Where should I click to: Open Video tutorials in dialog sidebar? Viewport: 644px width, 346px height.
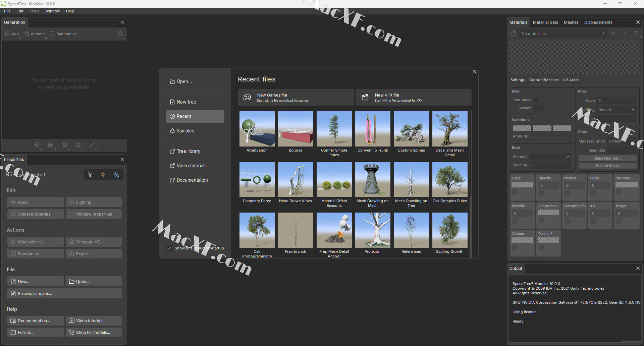pyautogui.click(x=188, y=166)
